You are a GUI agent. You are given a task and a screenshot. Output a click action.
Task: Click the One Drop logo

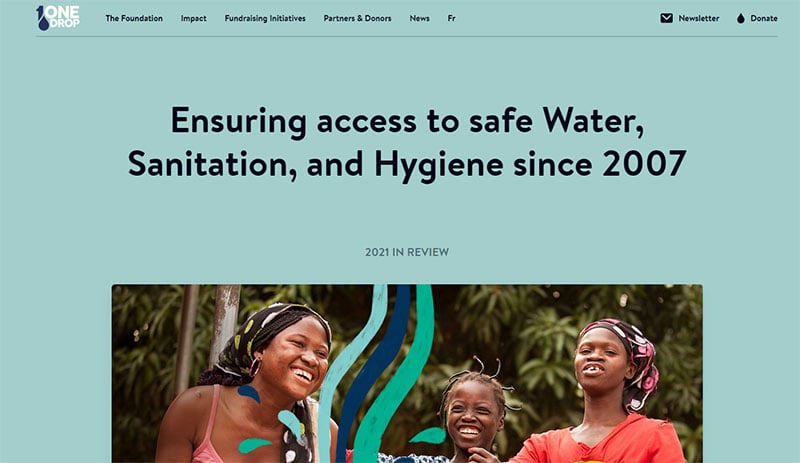pyautogui.click(x=58, y=18)
